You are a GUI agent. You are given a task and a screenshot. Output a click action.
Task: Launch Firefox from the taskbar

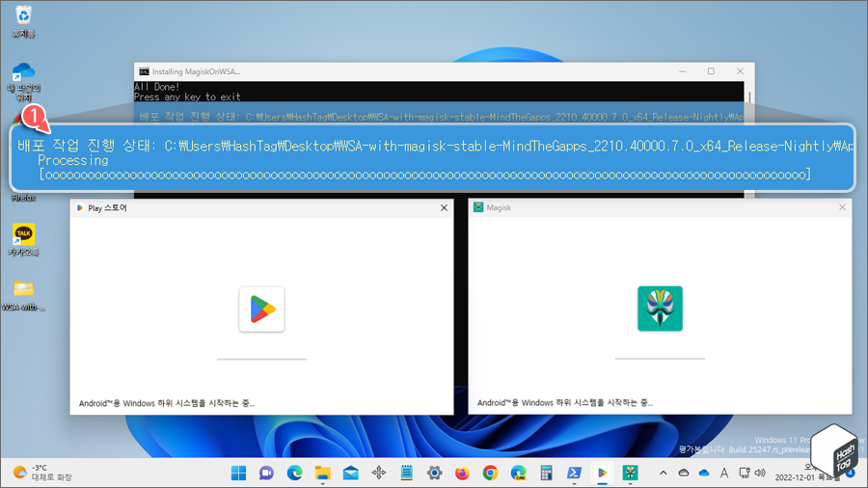pyautogui.click(x=462, y=474)
